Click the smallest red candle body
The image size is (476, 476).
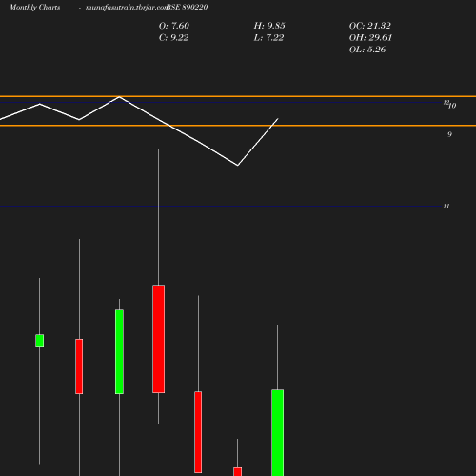pyautogui.click(x=238, y=471)
